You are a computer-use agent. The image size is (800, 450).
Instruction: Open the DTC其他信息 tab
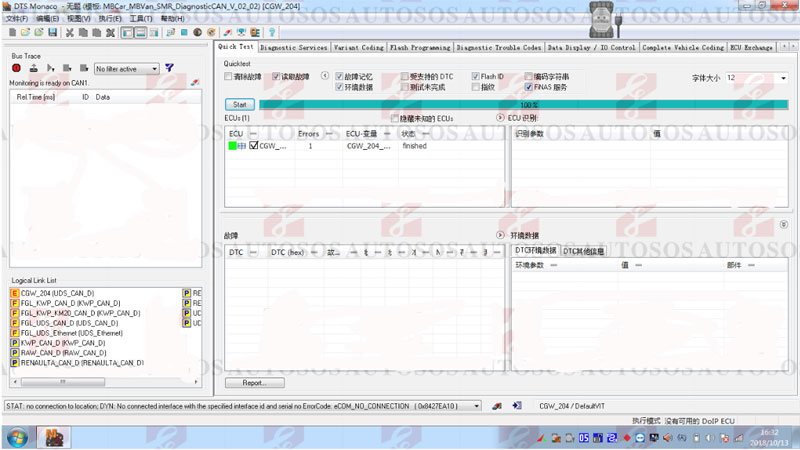(x=584, y=251)
